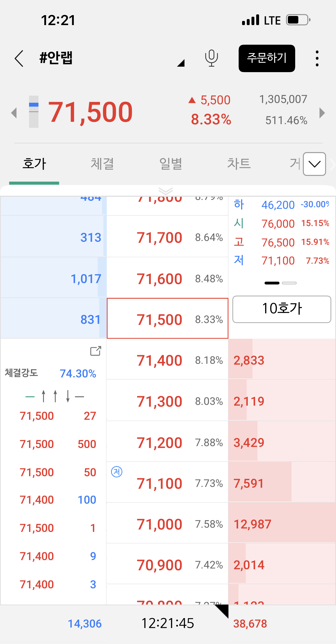
Task: Expand the stock name dropdown triangle
Action: (x=181, y=63)
